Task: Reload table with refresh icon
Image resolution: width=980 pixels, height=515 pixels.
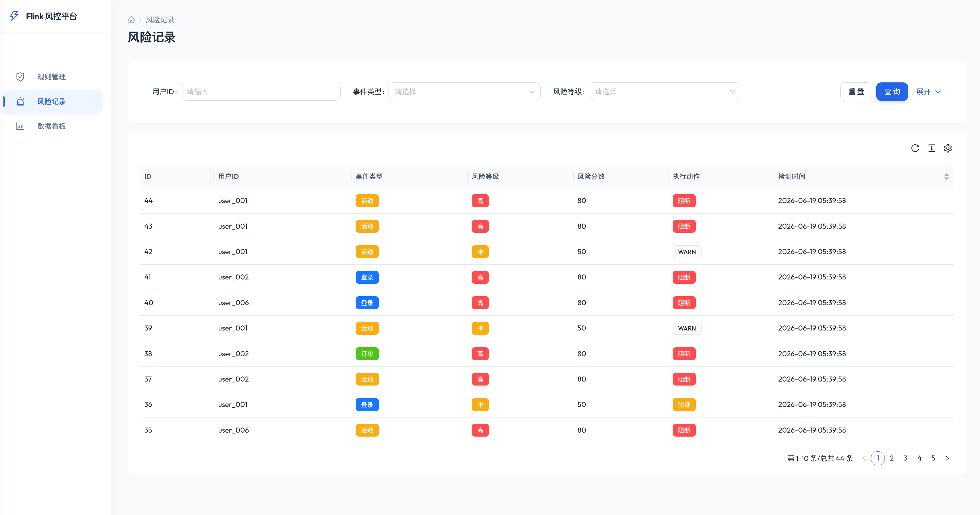Action: [915, 148]
